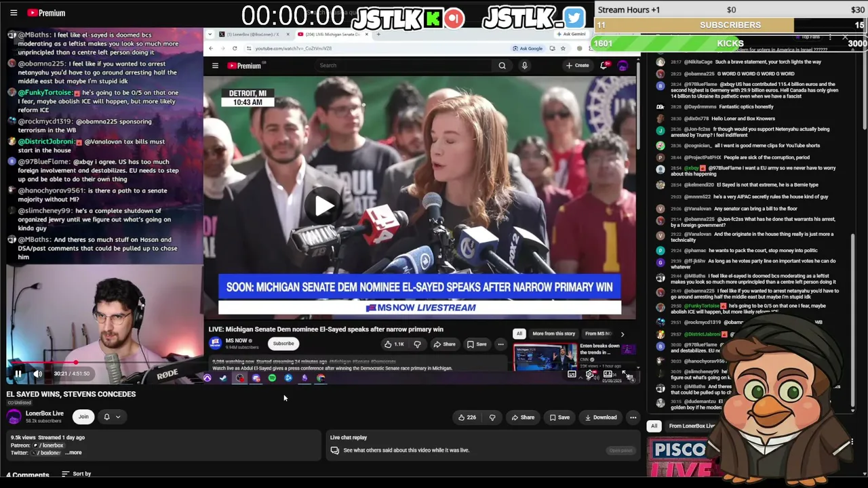Open more actions next to Download
The width and height of the screenshot is (868, 488).
633,418
